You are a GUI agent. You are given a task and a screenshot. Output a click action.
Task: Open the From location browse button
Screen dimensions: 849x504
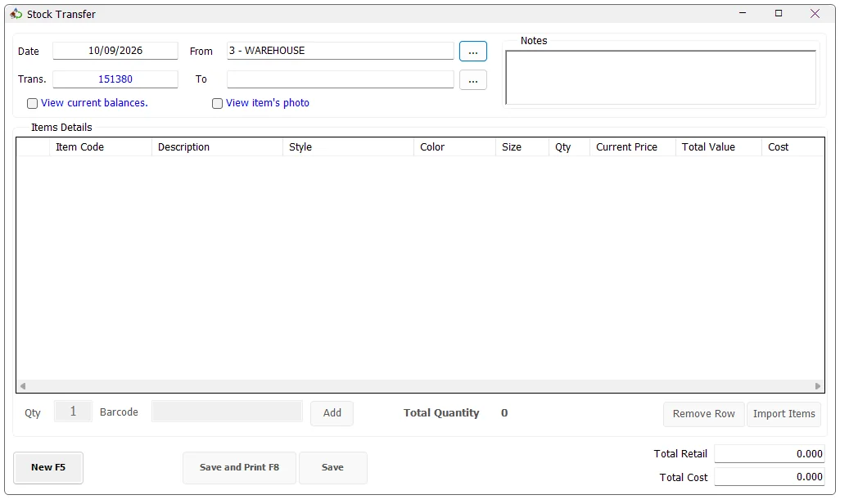click(x=472, y=52)
